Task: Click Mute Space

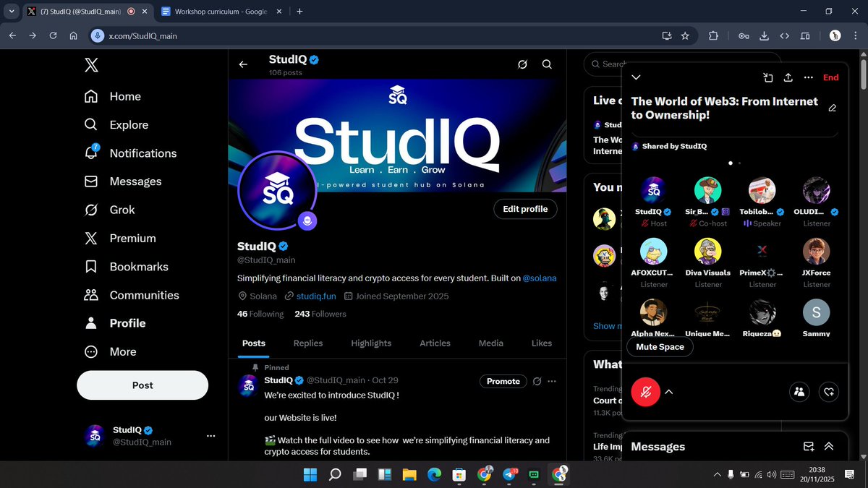Action: coord(659,347)
